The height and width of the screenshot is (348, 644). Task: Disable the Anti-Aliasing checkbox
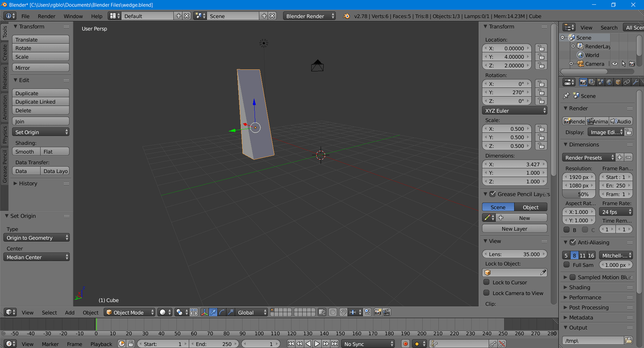tap(572, 242)
